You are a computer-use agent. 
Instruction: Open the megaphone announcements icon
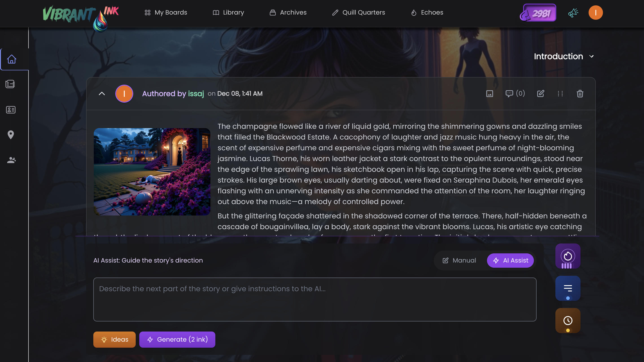pyautogui.click(x=573, y=13)
